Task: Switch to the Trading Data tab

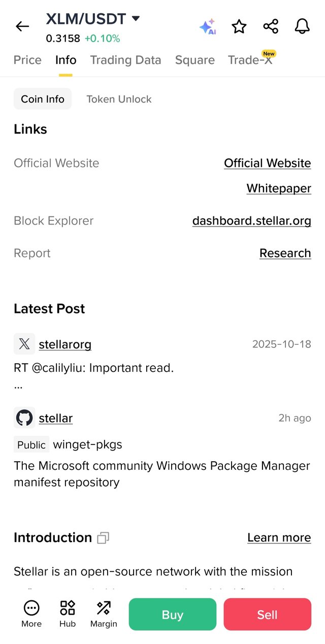Action: click(125, 60)
